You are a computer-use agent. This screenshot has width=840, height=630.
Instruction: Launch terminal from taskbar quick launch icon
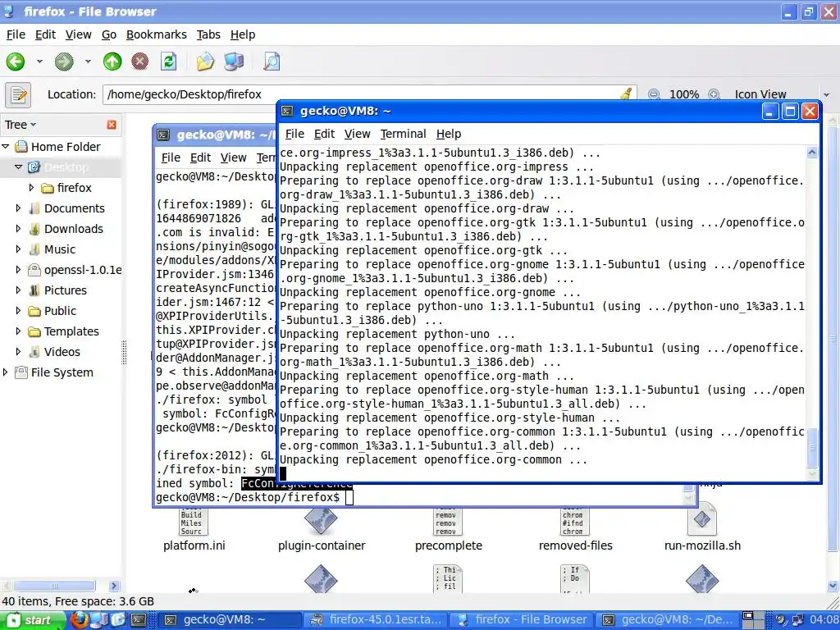(139, 620)
